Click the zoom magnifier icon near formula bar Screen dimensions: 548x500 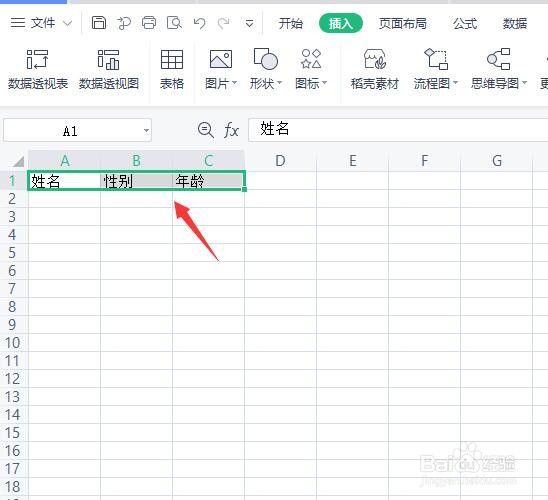click(x=206, y=130)
